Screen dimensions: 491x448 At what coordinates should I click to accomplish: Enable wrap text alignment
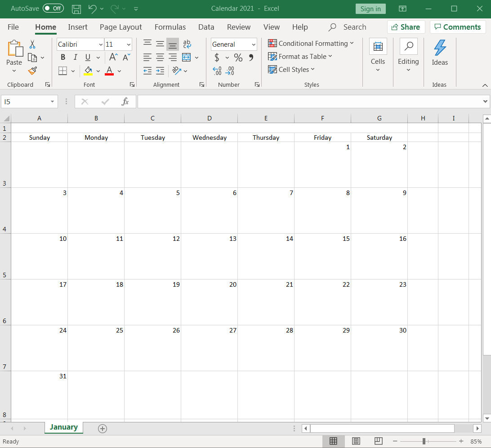point(187,44)
